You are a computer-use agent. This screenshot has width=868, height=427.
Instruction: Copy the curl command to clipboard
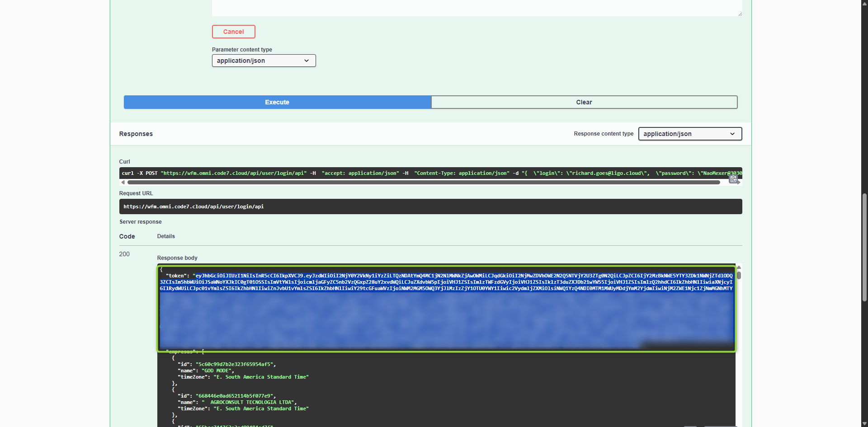(x=733, y=179)
